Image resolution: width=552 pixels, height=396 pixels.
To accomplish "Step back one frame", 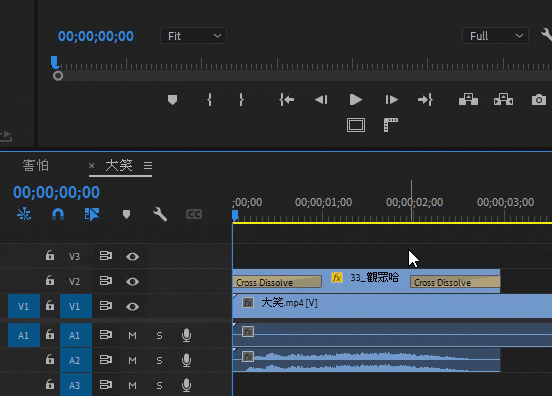I will tap(321, 100).
